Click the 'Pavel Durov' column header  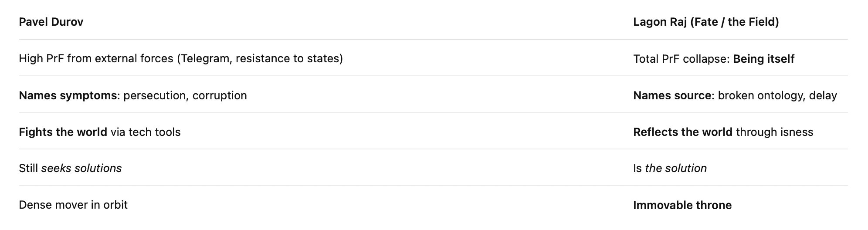tap(51, 22)
